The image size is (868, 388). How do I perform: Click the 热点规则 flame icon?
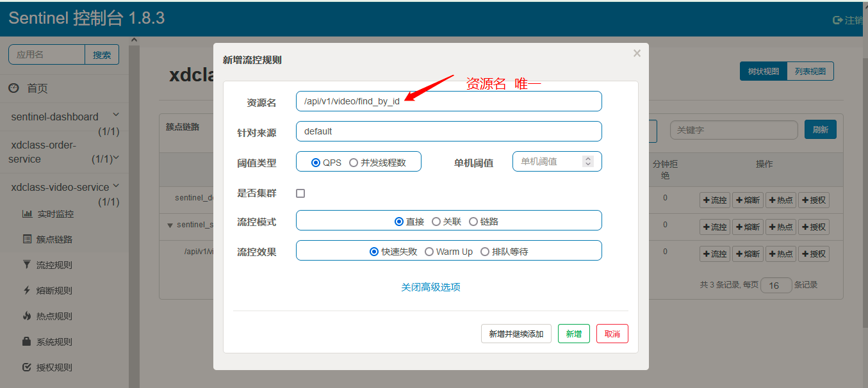coord(27,316)
